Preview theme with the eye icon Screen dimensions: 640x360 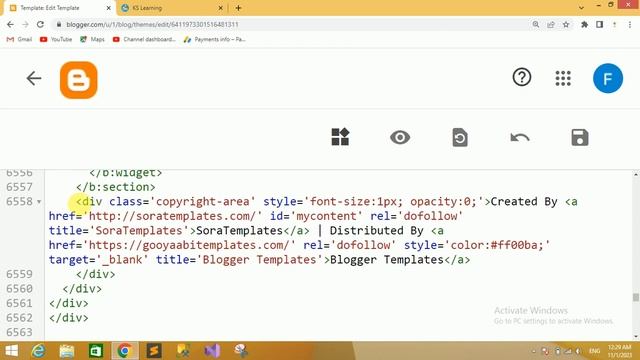coord(400,137)
